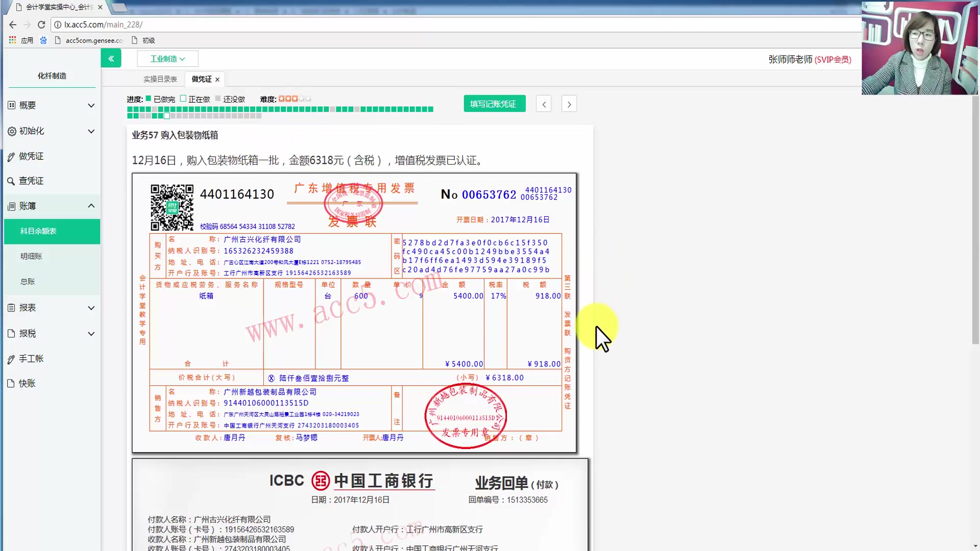980x551 pixels.
Task: Click the difficulty star rating
Action: coord(295,98)
